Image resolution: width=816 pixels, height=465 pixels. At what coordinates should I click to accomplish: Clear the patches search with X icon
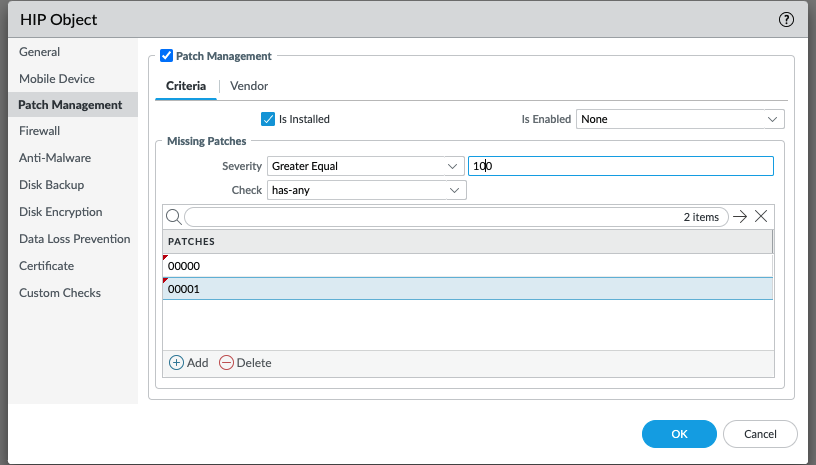761,216
